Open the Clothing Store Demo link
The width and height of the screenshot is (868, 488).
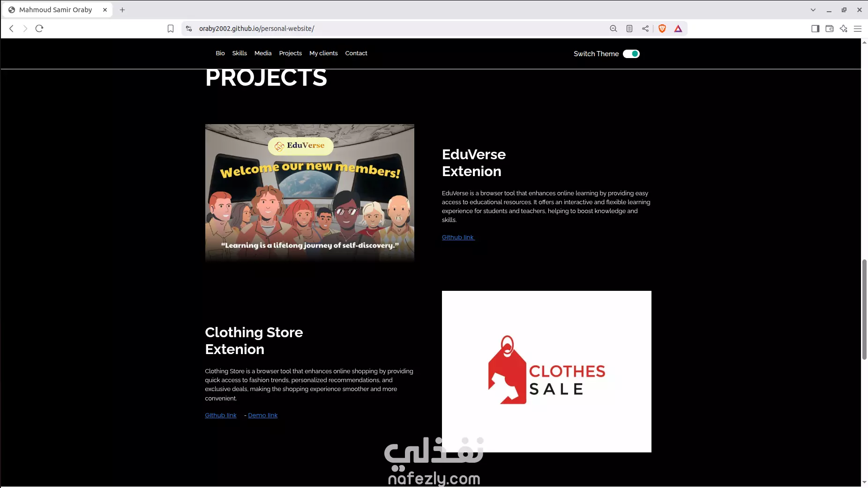point(262,415)
